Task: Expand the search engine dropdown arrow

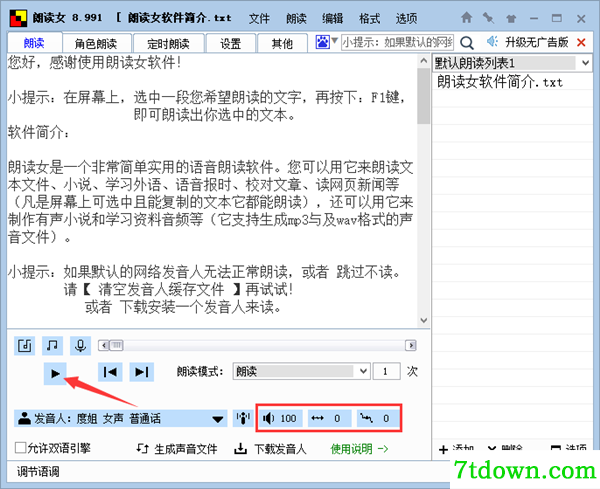Action: pyautogui.click(x=334, y=41)
